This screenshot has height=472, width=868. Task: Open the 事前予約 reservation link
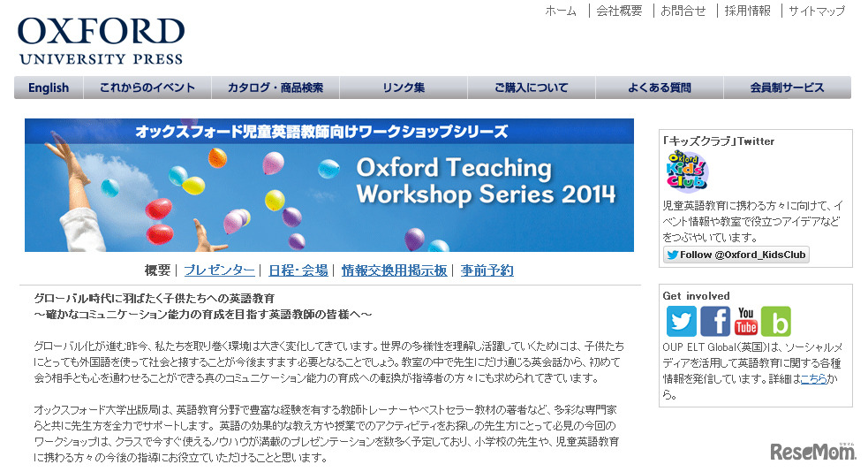coord(487,270)
